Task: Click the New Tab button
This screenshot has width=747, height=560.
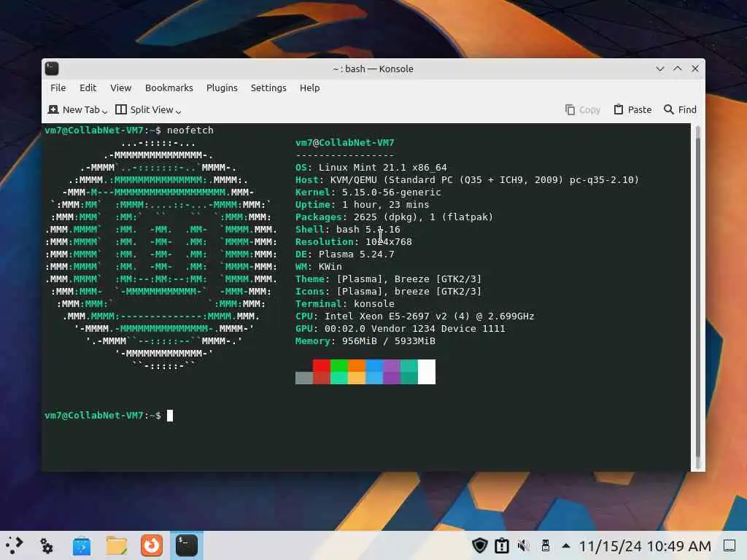Action: [74, 109]
